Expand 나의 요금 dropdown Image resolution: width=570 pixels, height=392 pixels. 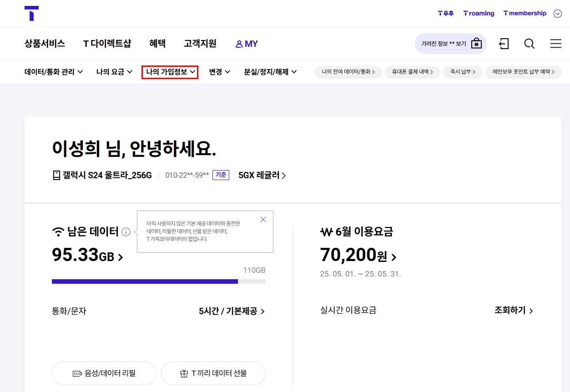(114, 72)
